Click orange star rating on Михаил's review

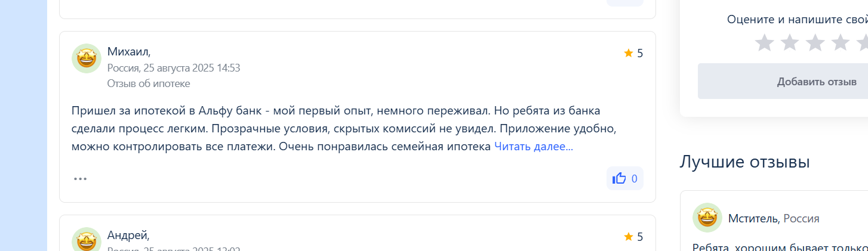(628, 53)
